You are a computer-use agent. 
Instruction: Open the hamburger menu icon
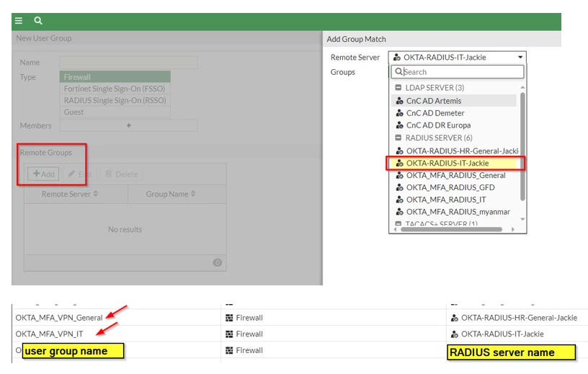(x=19, y=21)
